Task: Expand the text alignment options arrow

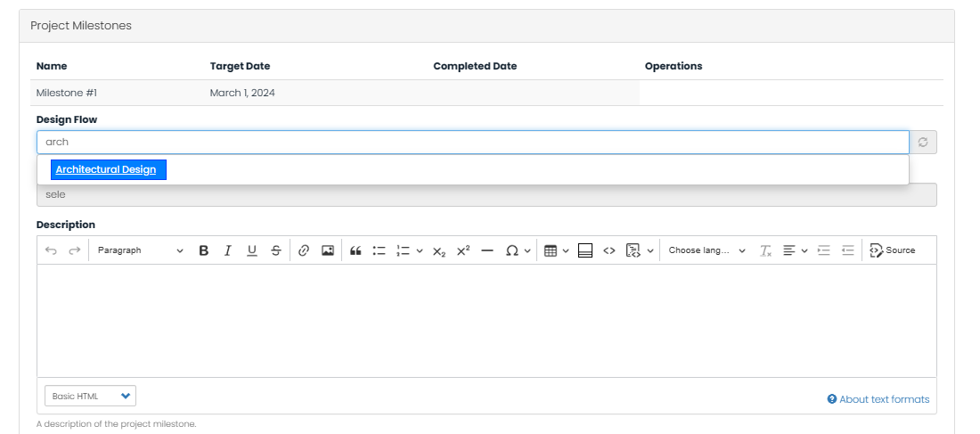Action: coord(804,250)
